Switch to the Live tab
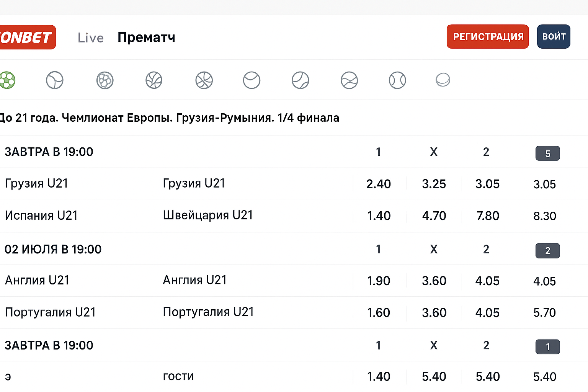The image size is (588, 392). point(90,37)
